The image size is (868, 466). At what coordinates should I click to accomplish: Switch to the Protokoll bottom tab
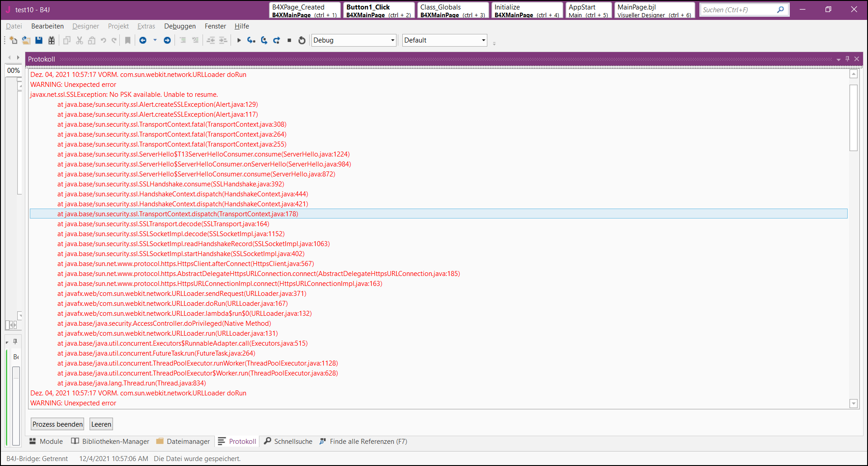tap(237, 442)
